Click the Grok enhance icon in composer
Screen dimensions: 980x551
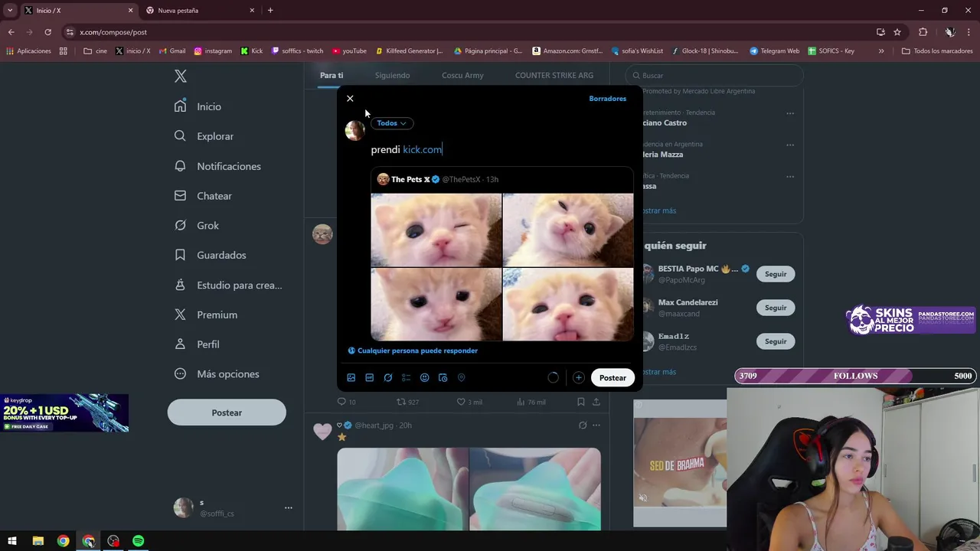(x=388, y=377)
